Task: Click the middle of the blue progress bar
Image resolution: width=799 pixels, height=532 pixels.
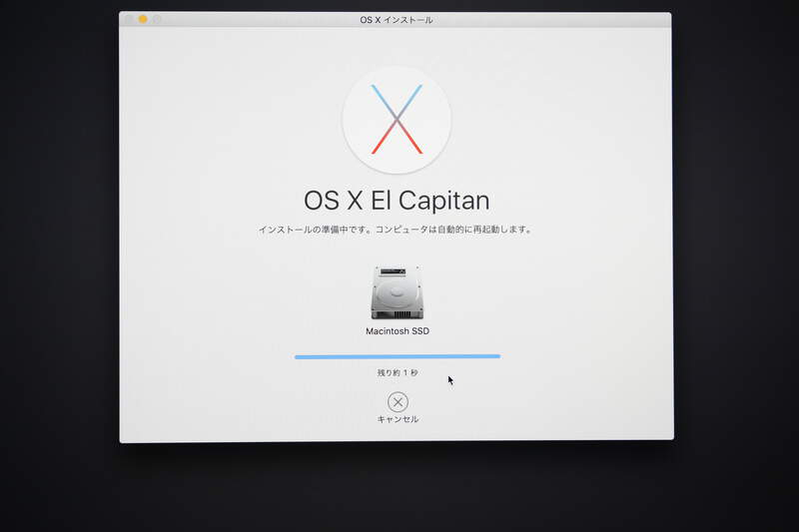Action: (398, 355)
